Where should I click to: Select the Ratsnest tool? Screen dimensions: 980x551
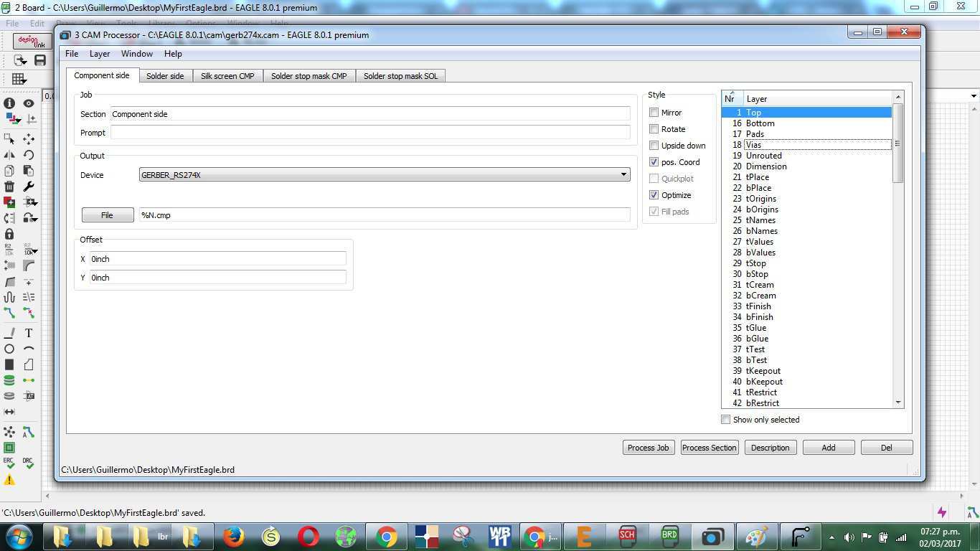(9, 432)
